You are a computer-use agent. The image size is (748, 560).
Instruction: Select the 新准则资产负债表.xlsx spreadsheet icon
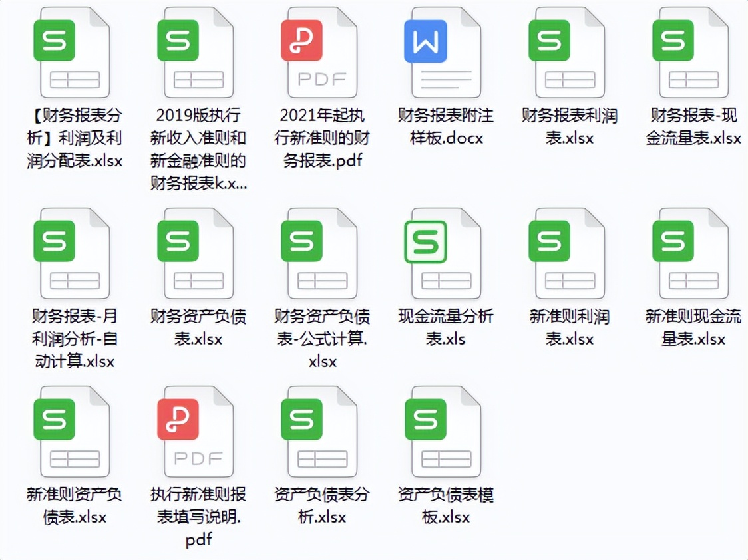tap(75, 431)
